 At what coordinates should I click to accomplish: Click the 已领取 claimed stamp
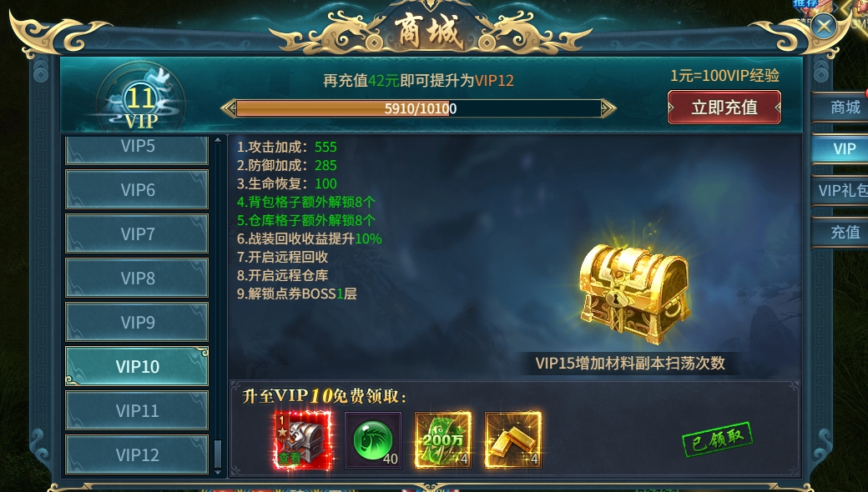[x=717, y=439]
